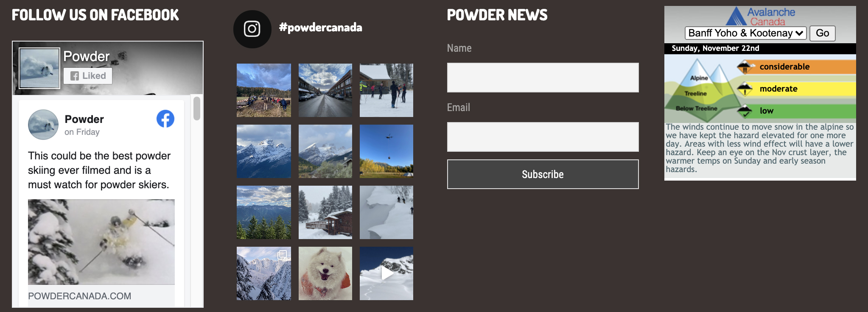Play the snowy mountain video thumbnail
The image size is (868, 312).
click(x=386, y=273)
